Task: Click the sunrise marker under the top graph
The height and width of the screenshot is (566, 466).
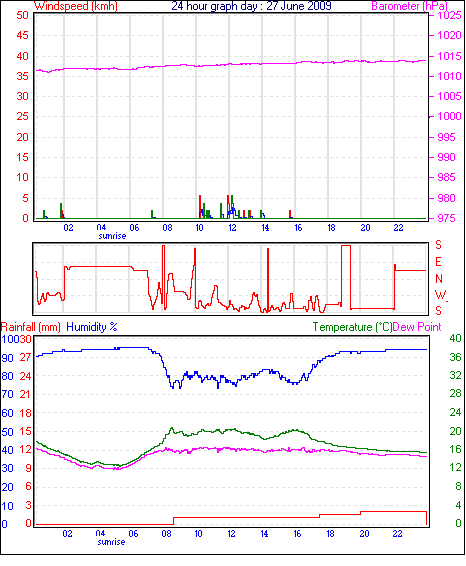Action: click(x=112, y=236)
